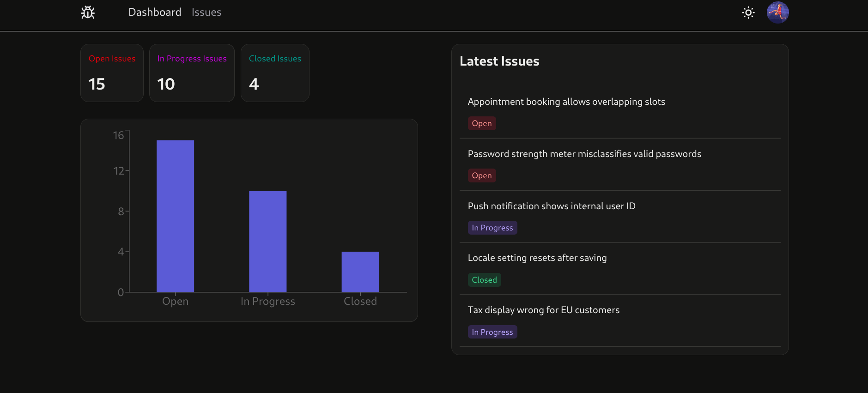Screen dimensions: 868x393
Task: Click the Open bar in chart
Action: click(175, 216)
